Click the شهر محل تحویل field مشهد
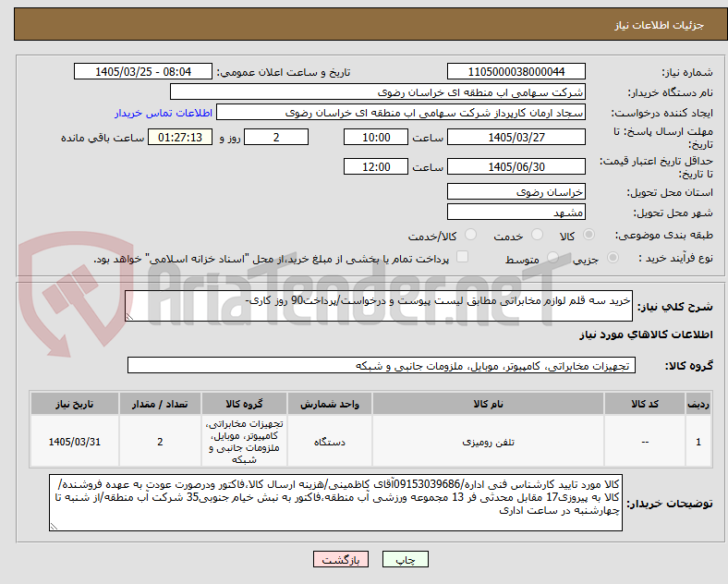Viewport: 728px width, 584px height. [516, 213]
